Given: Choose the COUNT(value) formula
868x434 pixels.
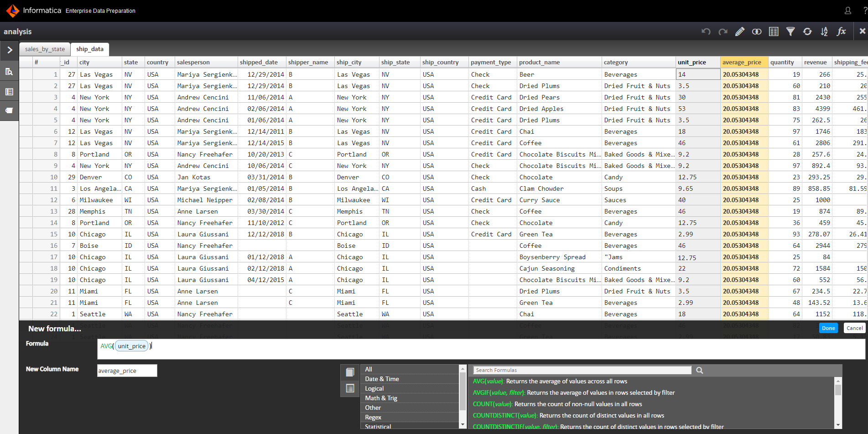Looking at the screenshot, I should [x=557, y=404].
